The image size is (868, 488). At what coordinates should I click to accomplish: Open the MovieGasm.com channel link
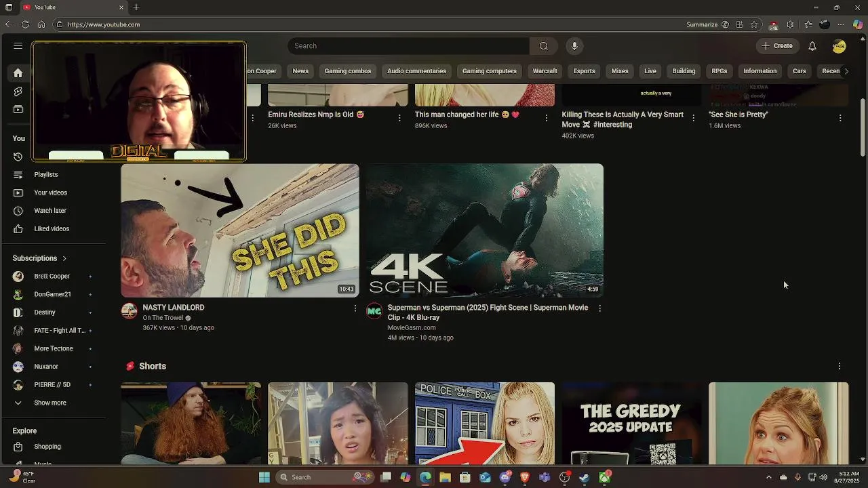tap(412, 328)
